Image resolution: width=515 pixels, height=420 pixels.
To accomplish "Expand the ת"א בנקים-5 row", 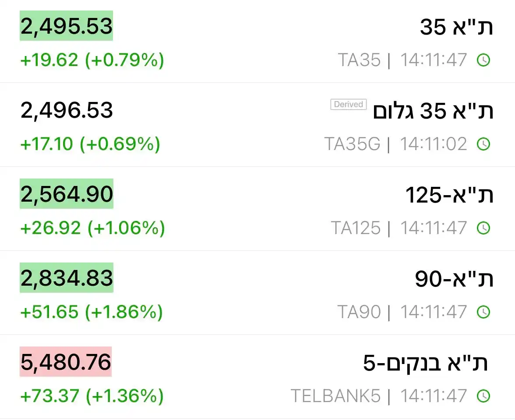I will [x=257, y=378].
